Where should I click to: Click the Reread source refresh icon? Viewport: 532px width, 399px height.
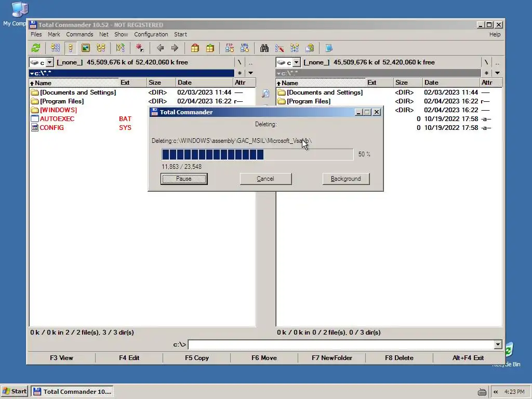tap(36, 48)
